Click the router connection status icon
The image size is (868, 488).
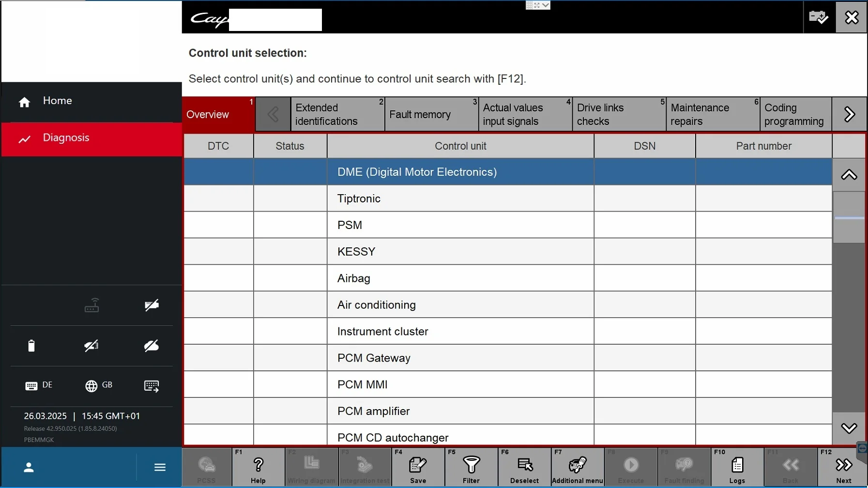pos(92,305)
